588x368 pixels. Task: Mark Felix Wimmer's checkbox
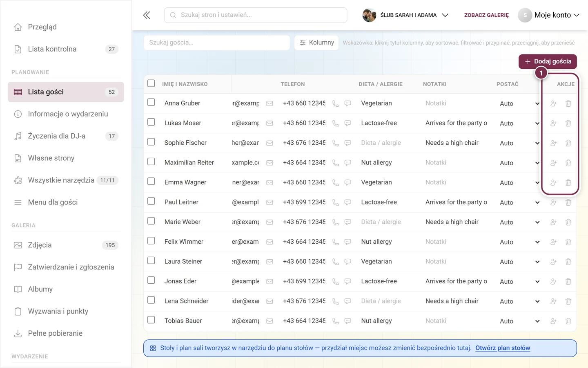click(x=151, y=241)
